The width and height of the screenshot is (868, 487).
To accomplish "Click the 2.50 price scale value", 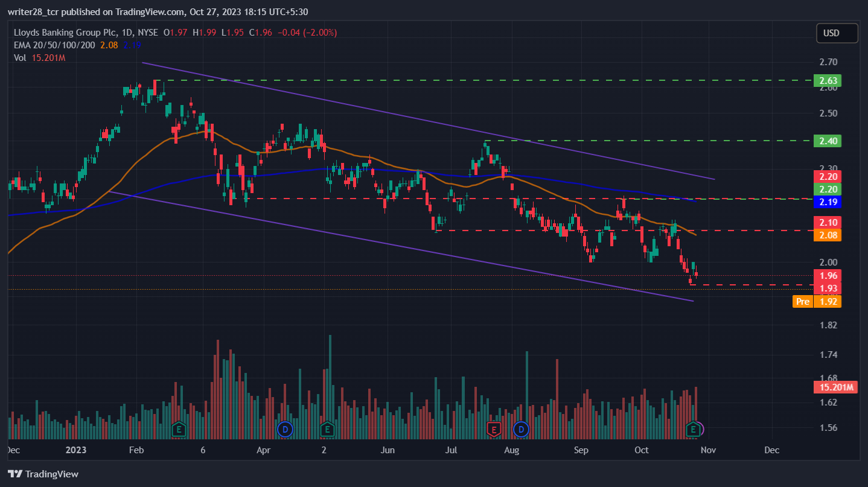I will coord(828,113).
